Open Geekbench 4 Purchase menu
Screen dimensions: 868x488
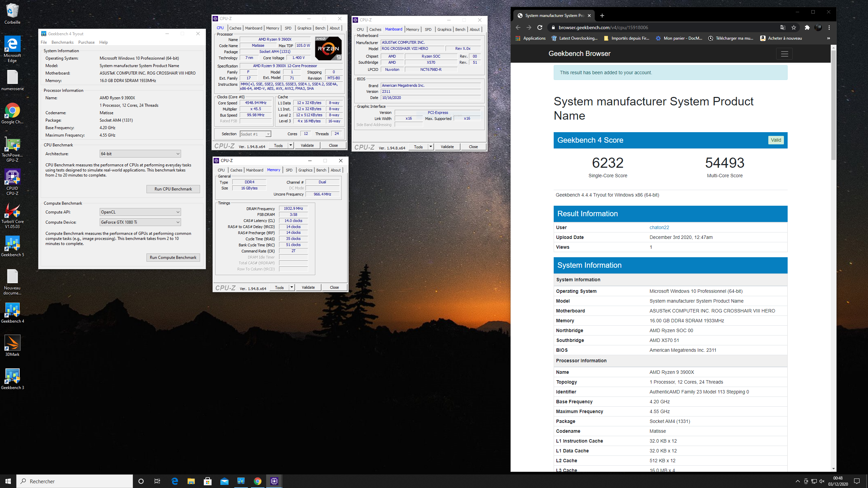pos(86,42)
